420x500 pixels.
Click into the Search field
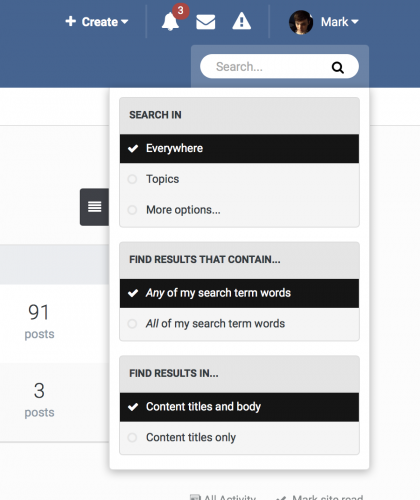point(279,66)
